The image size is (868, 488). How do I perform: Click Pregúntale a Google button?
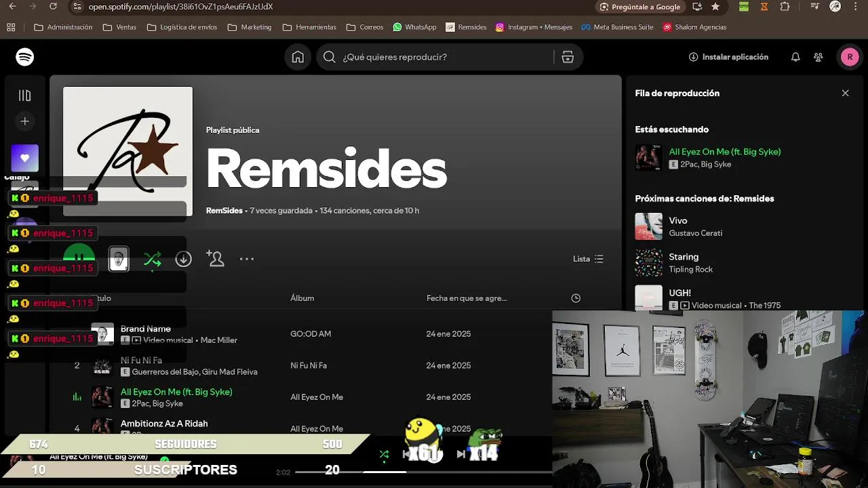pos(640,7)
